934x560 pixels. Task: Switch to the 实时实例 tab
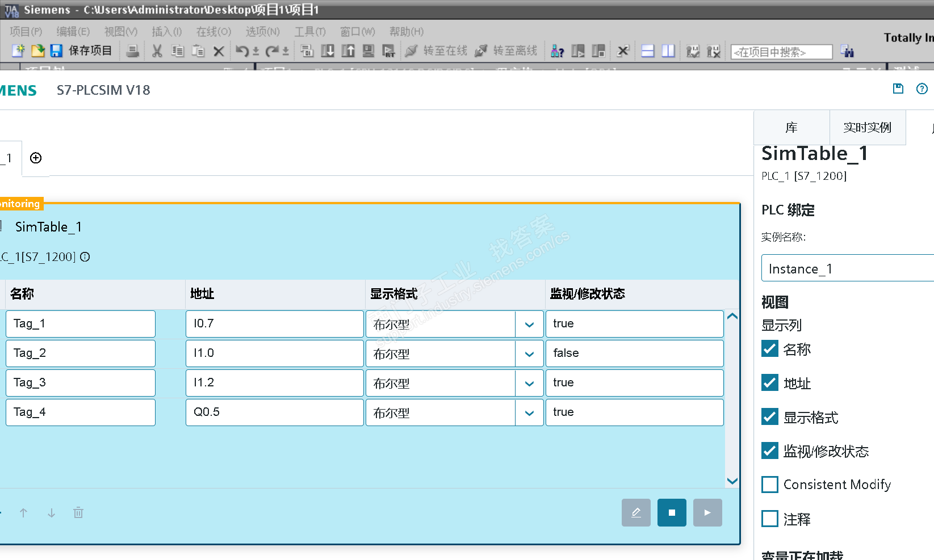[x=868, y=128]
